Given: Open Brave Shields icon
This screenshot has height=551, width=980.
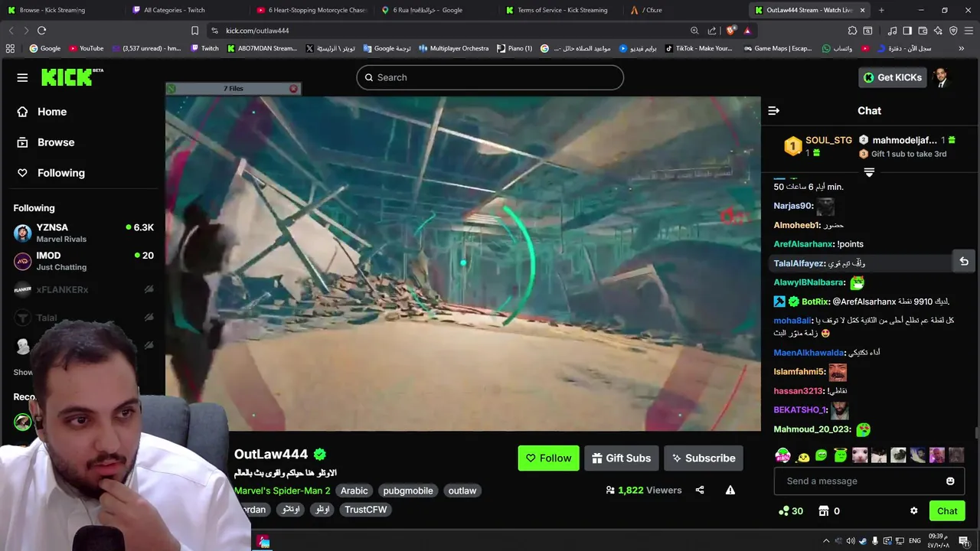Looking at the screenshot, I should pos(730,31).
